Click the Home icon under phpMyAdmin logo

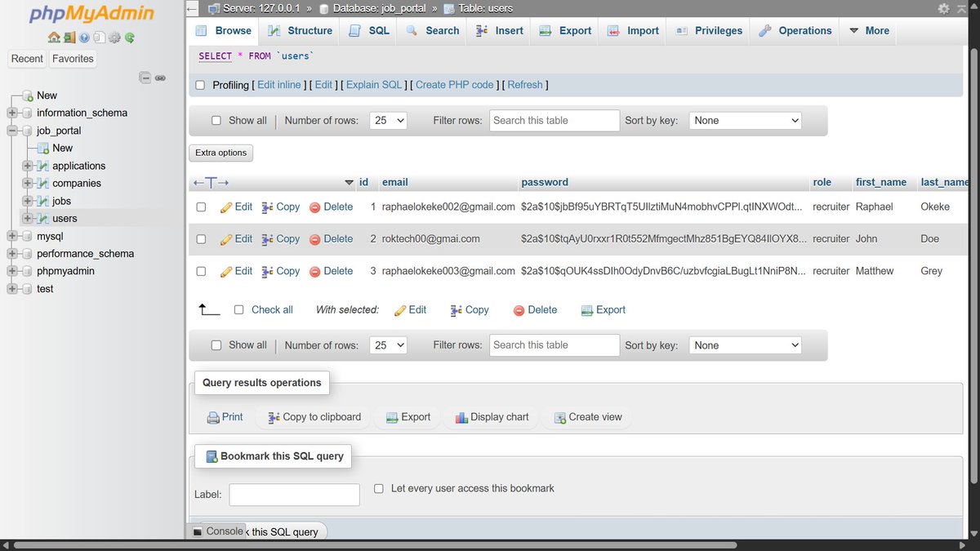tap(54, 38)
